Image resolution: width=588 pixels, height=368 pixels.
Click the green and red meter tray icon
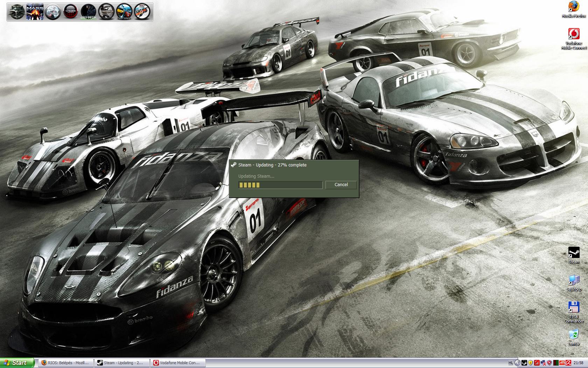tap(556, 363)
